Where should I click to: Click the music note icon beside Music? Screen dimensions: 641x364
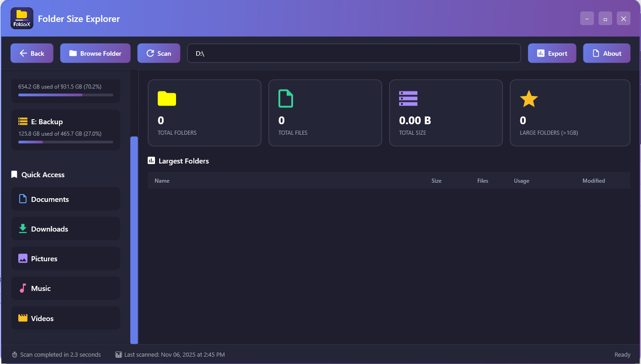(x=22, y=288)
